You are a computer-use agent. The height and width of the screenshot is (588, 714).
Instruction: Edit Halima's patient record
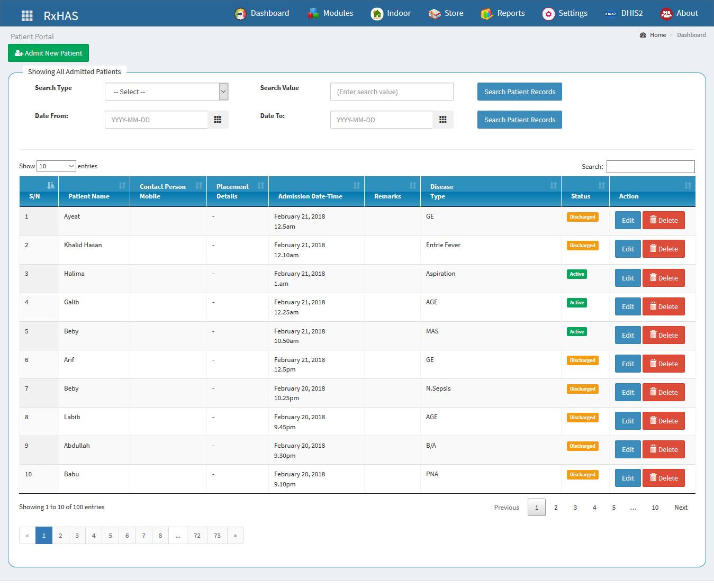click(x=627, y=277)
